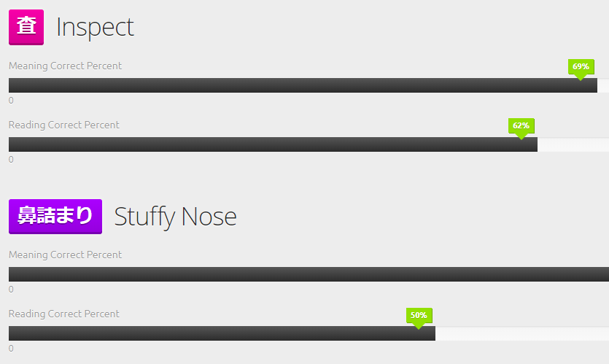Open the Inspect heading

click(x=95, y=27)
